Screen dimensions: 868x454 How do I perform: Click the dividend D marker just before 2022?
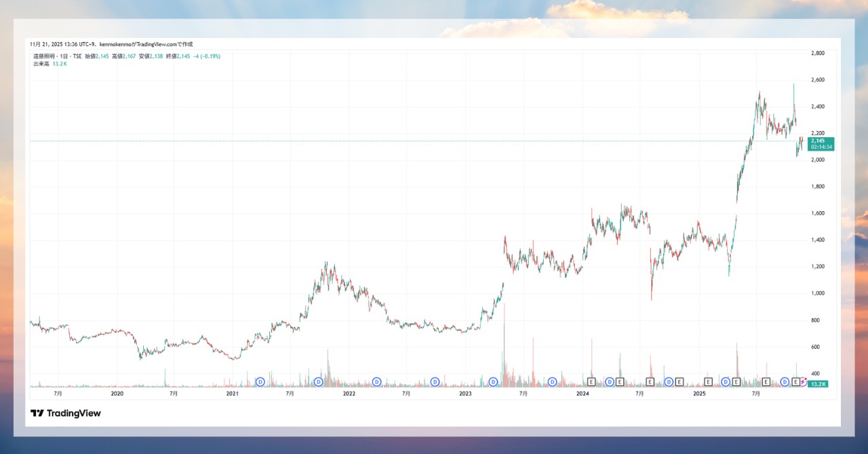pyautogui.click(x=318, y=382)
